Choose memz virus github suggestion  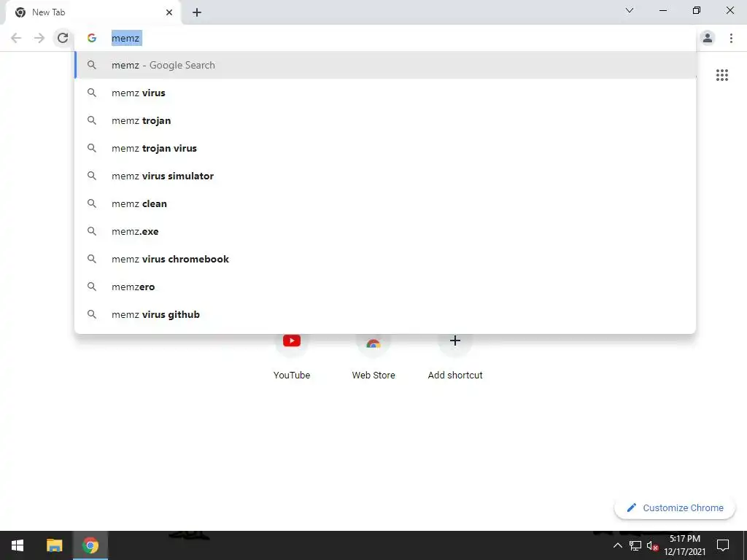385,314
